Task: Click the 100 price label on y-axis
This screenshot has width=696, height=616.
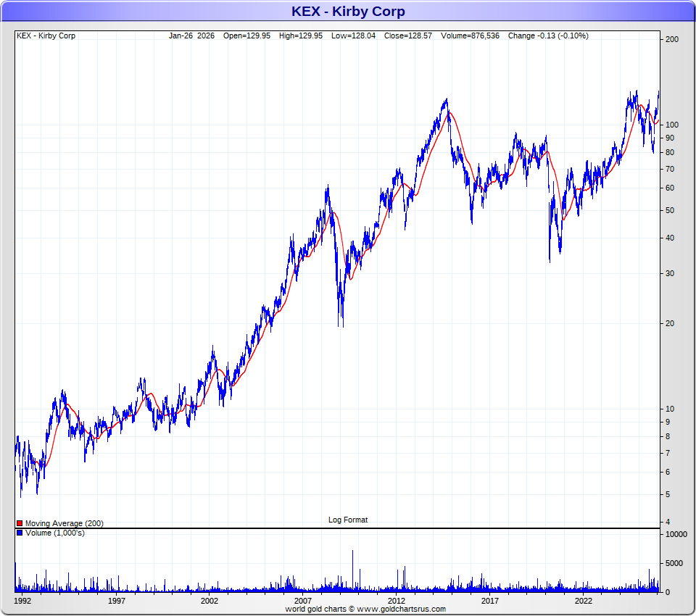Action: click(x=671, y=125)
